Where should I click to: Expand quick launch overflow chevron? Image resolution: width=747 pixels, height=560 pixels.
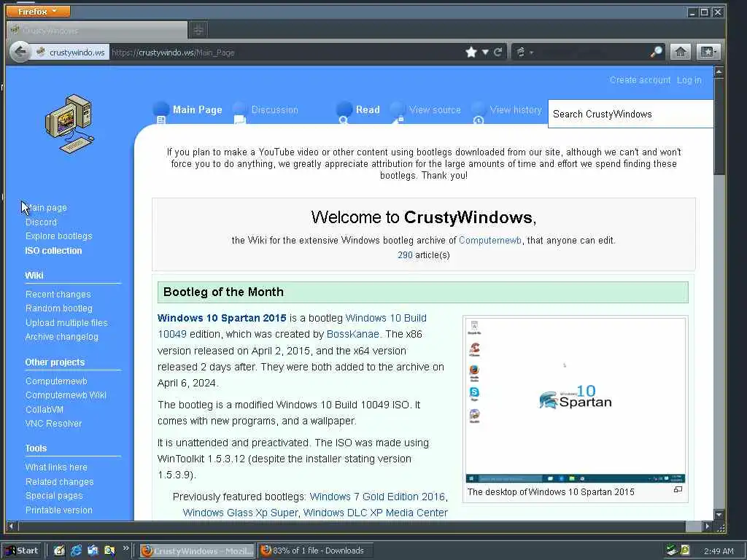coord(125,548)
